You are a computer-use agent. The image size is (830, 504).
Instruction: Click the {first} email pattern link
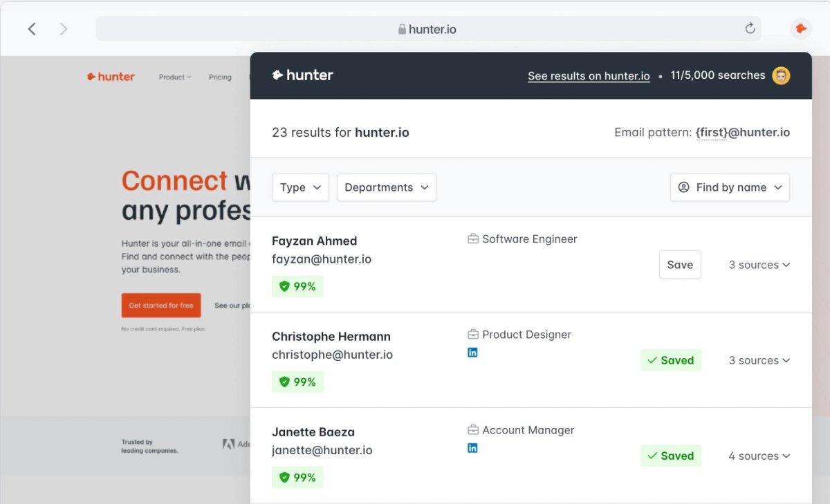pyautogui.click(x=711, y=132)
